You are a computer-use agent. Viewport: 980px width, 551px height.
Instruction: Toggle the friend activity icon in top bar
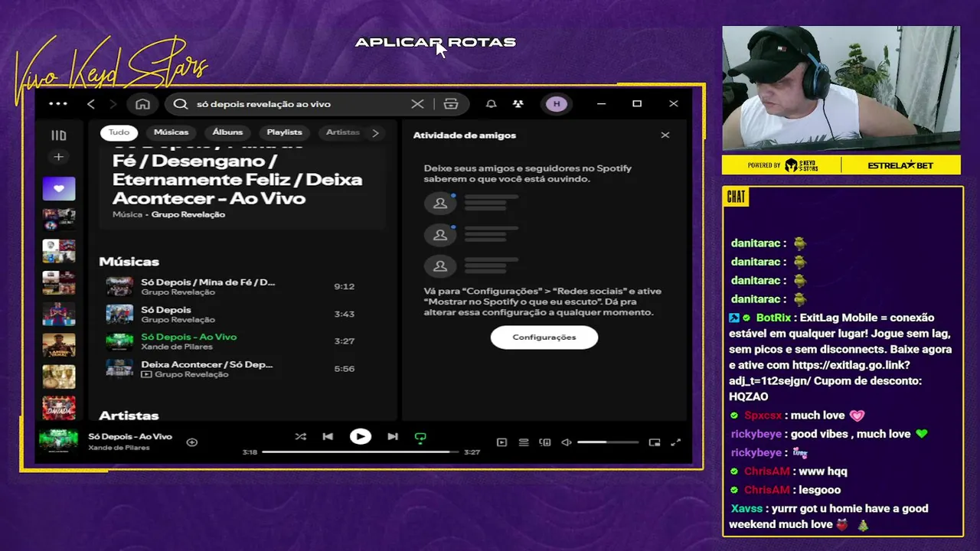point(518,104)
